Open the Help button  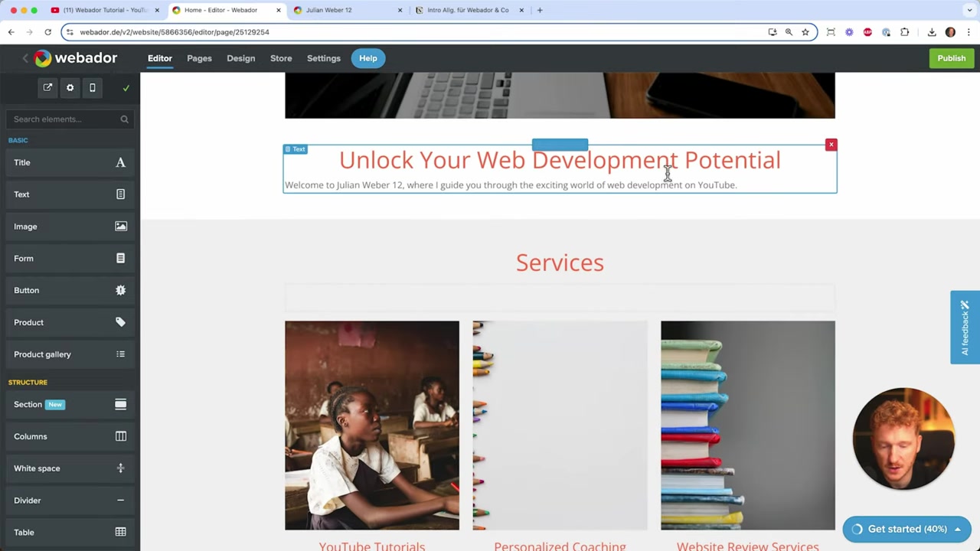(x=368, y=58)
